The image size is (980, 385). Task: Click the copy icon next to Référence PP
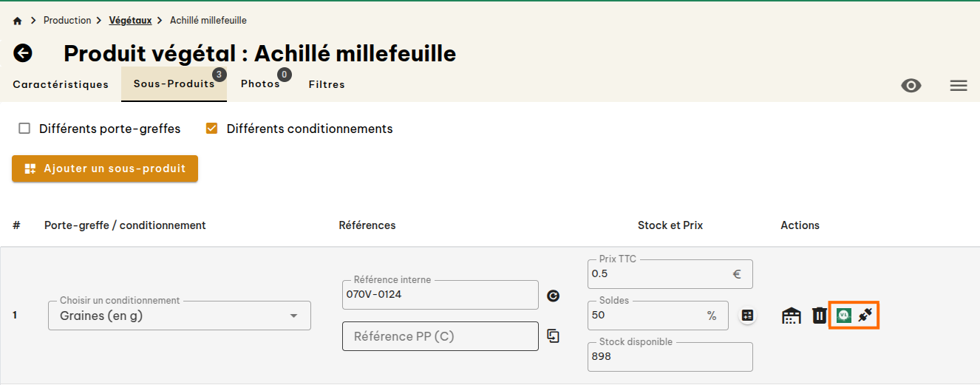point(553,336)
